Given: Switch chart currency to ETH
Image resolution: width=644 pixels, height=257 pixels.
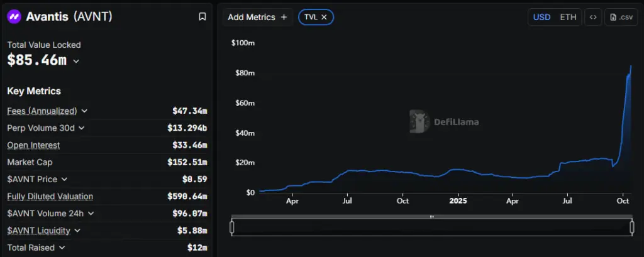Looking at the screenshot, I should point(568,17).
